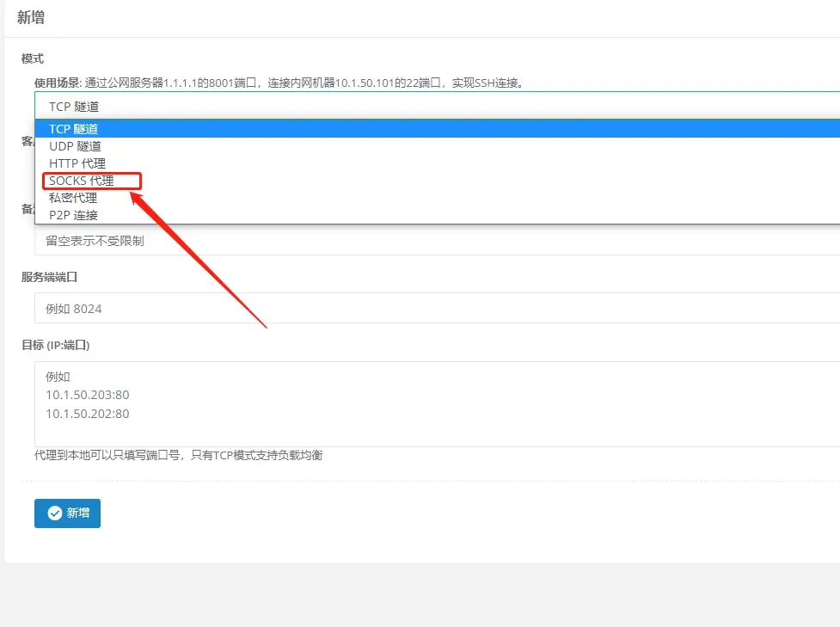Click the 新增 page heading
Screen dimensions: 840x627
(31, 16)
